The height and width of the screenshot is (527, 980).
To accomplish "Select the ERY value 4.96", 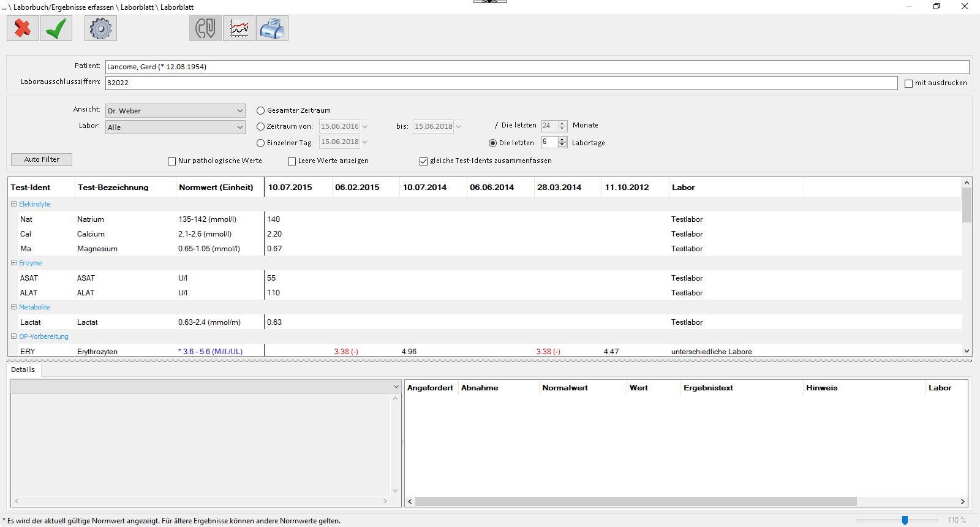I will [409, 352].
